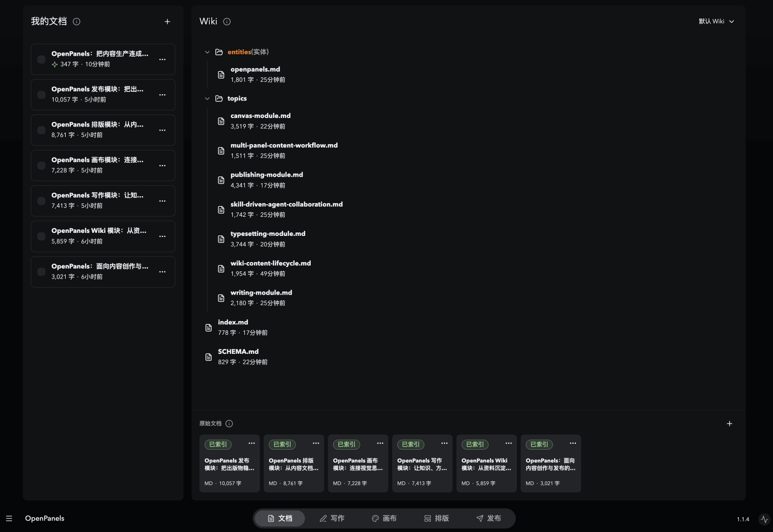Open more menu on 发布模块 source card
The height and width of the screenshot is (532, 773).
point(251,443)
